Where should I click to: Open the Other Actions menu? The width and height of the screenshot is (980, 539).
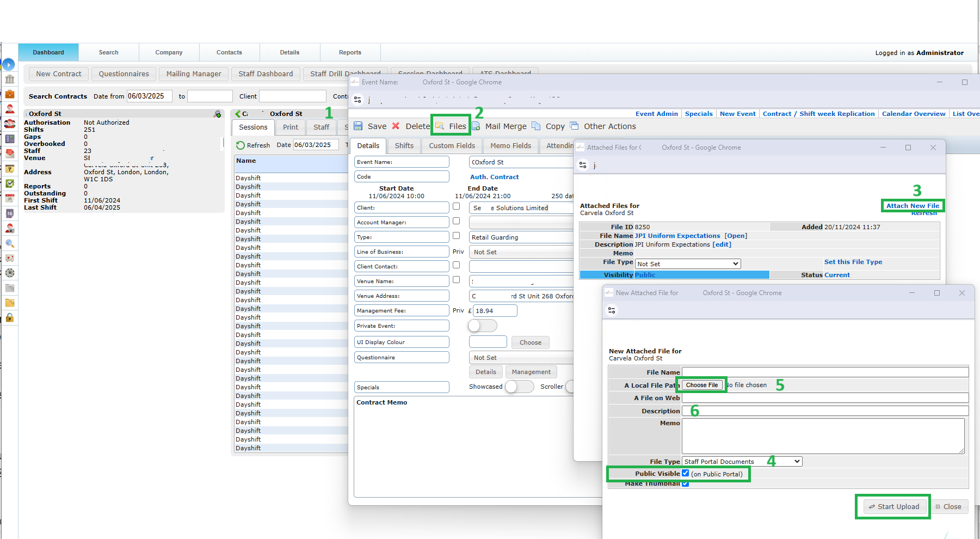point(609,126)
